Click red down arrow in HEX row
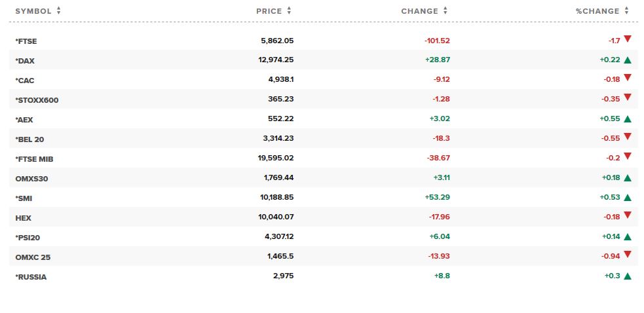This screenshot has height=313, width=644. [x=627, y=215]
